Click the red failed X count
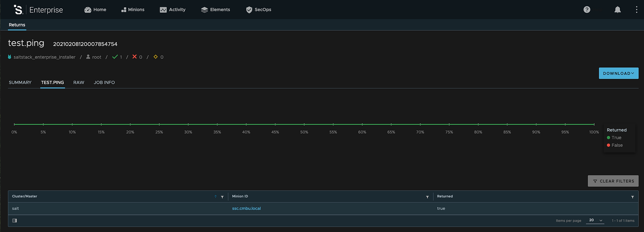 point(137,57)
